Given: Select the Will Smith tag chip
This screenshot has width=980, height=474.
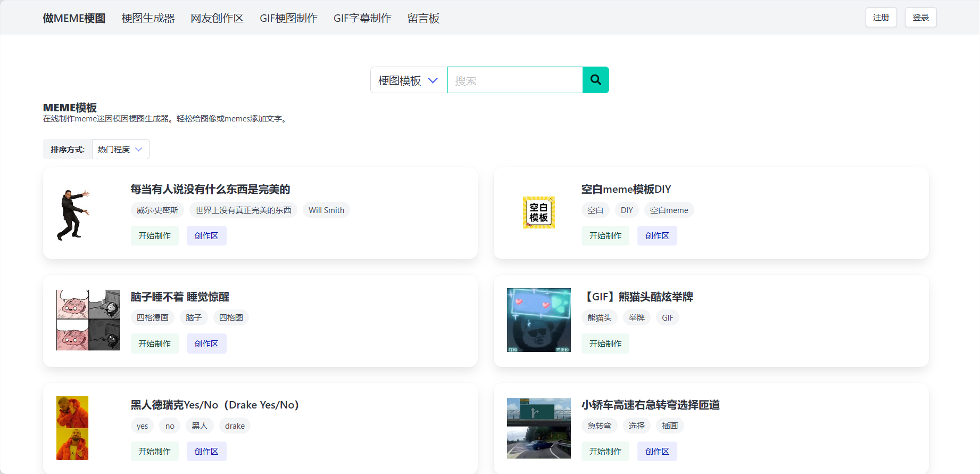Looking at the screenshot, I should (x=326, y=210).
